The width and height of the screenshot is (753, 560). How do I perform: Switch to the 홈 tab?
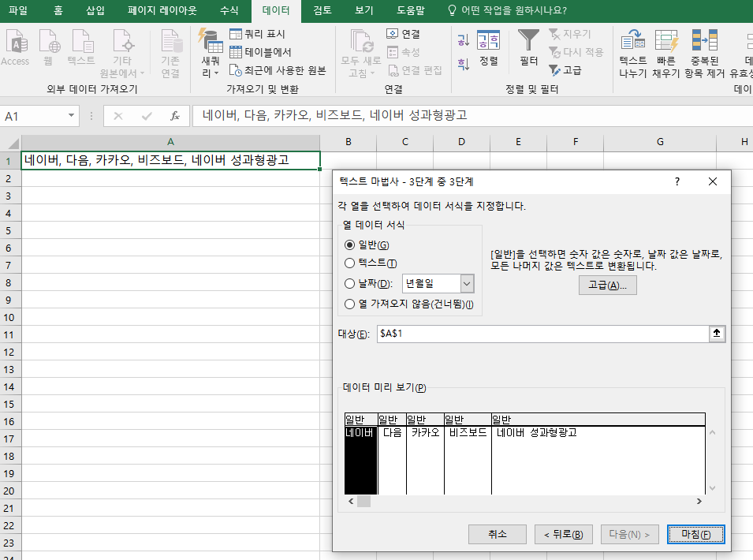pyautogui.click(x=58, y=10)
